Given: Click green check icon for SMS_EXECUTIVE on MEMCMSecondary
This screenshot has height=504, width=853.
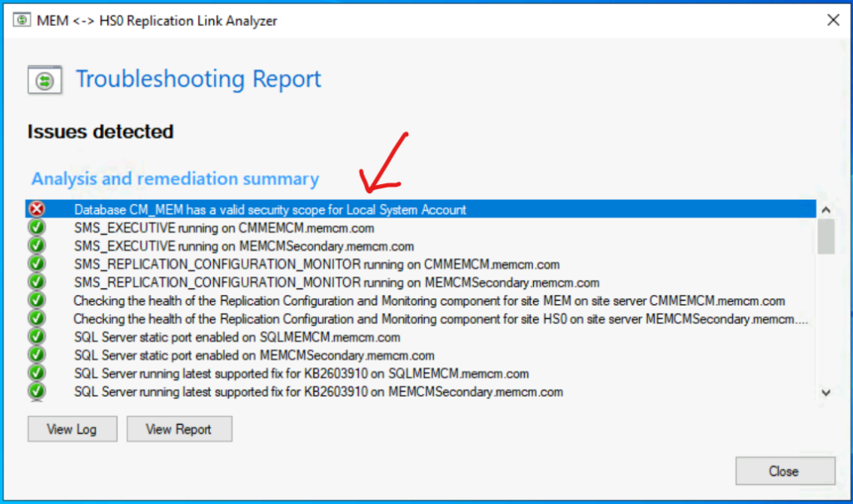Looking at the screenshot, I should [37, 246].
